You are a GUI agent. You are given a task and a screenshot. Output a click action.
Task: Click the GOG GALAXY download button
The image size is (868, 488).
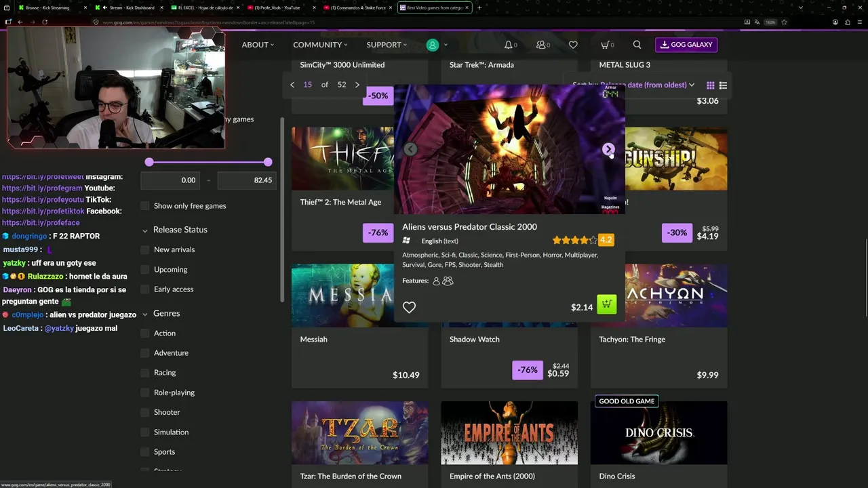point(686,45)
